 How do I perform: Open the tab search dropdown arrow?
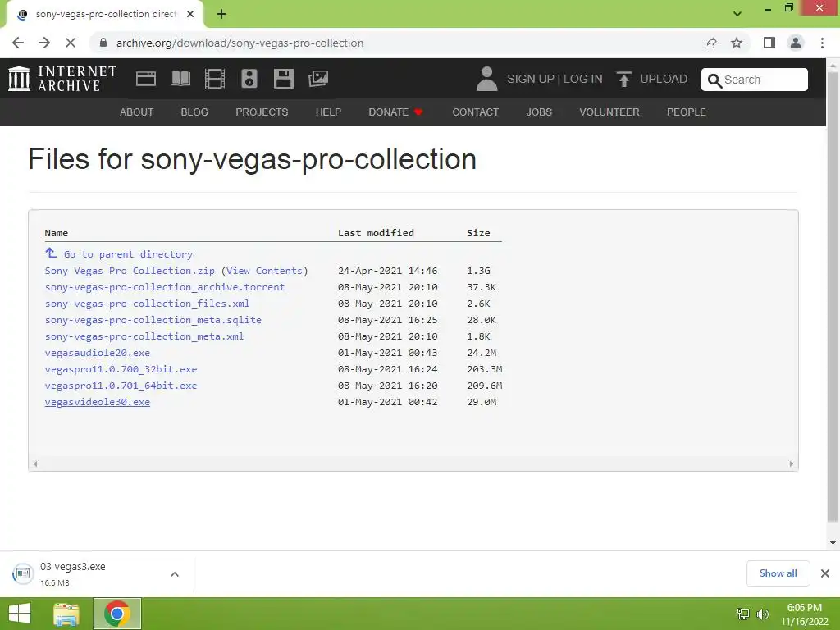tap(737, 14)
